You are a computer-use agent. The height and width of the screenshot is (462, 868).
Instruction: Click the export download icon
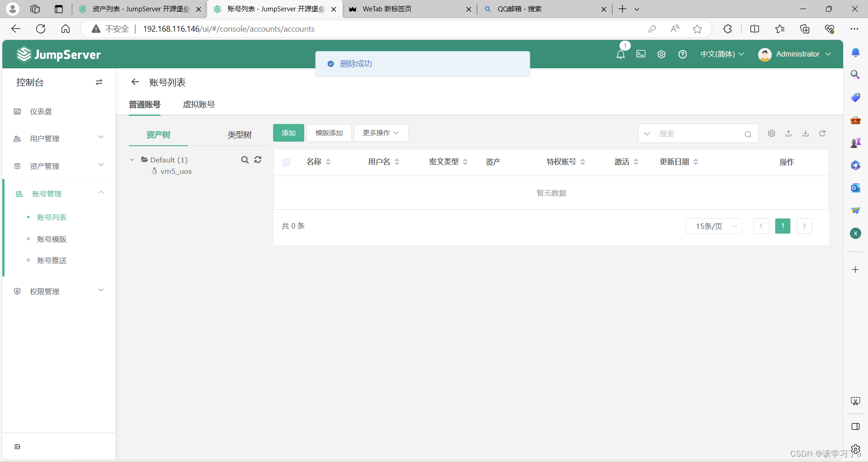tap(806, 133)
